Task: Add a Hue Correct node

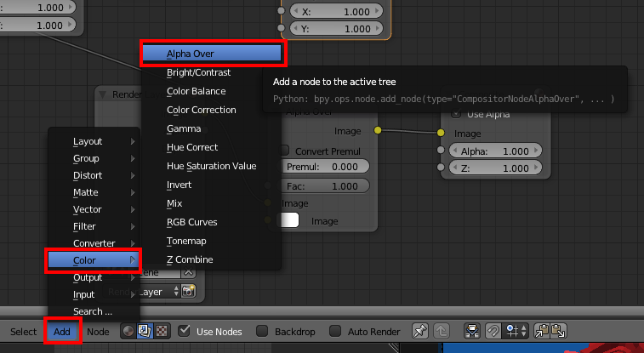Action: (x=212, y=147)
